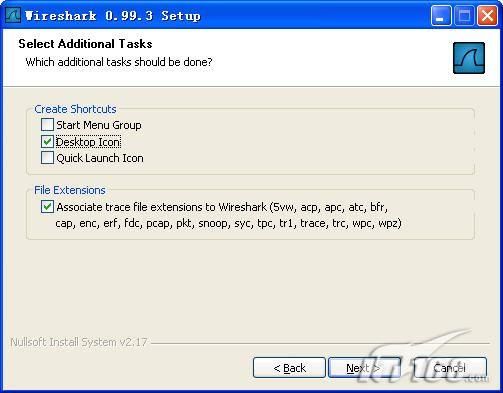503x393 pixels.
Task: Uncheck the Desktop Icon checkbox
Action: click(47, 142)
